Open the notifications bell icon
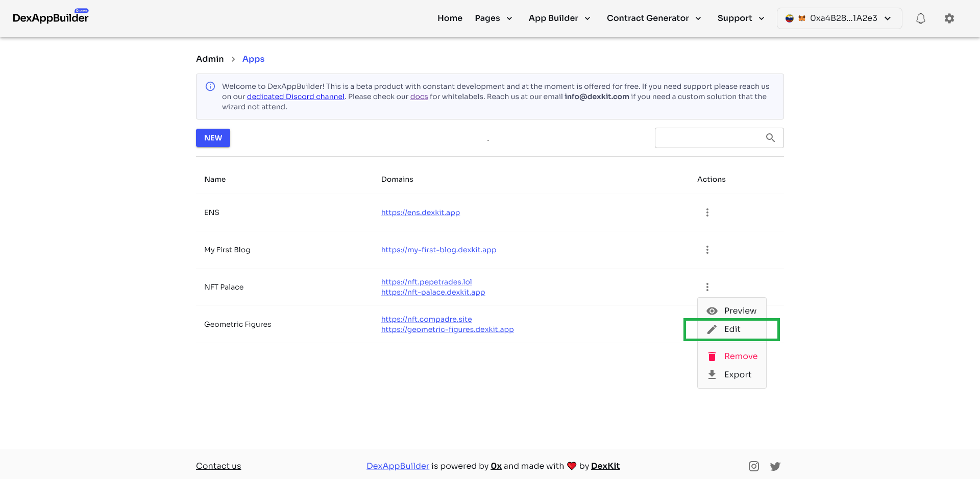This screenshot has width=980, height=479. [920, 18]
